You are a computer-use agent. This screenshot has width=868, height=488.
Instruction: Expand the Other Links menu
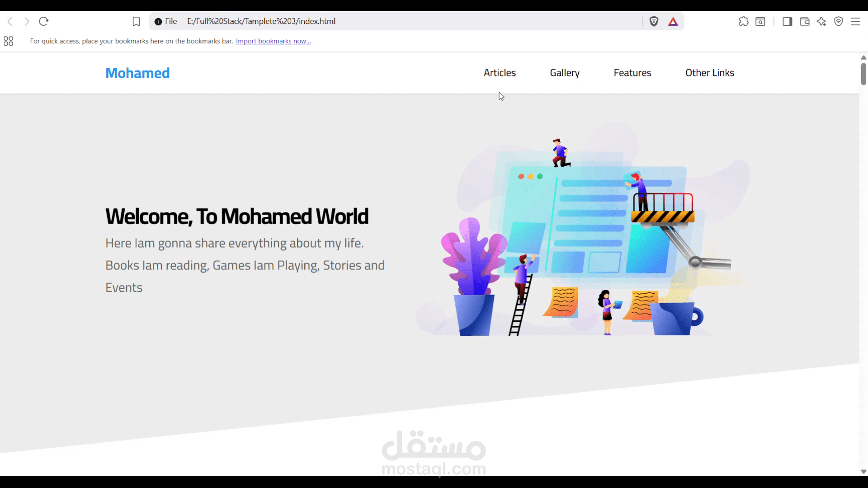click(x=710, y=73)
